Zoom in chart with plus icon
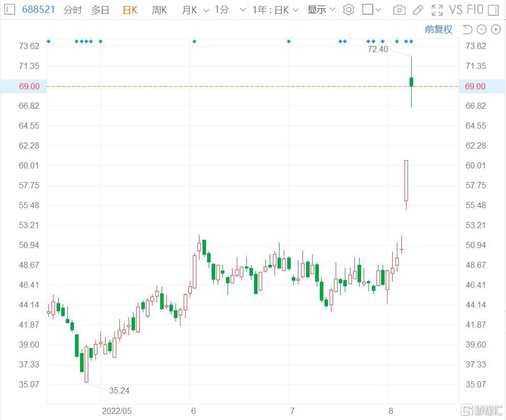 tap(495, 30)
